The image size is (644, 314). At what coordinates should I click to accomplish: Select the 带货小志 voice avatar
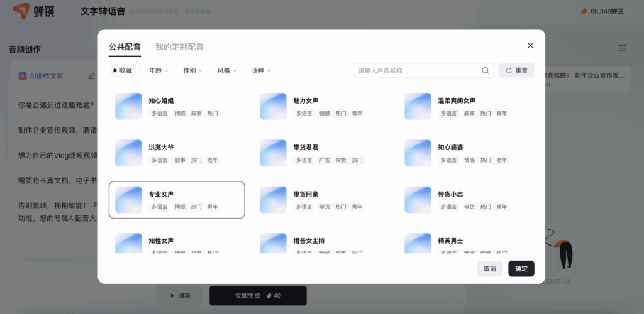(418, 200)
